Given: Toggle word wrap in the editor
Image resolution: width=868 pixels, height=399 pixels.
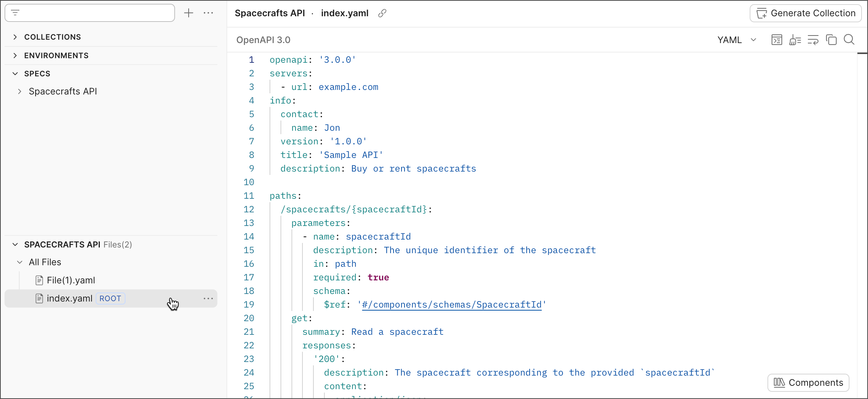Looking at the screenshot, I should coord(813,40).
